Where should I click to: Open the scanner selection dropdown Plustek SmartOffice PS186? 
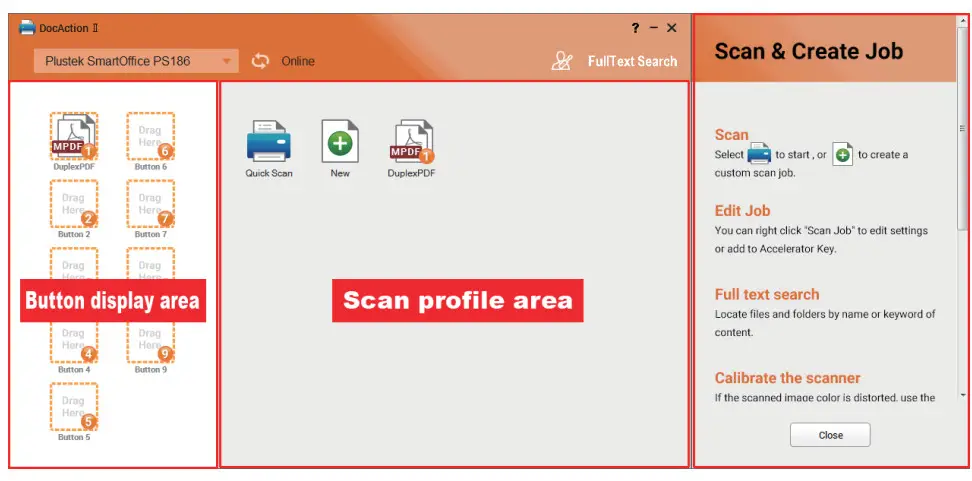click(x=136, y=61)
